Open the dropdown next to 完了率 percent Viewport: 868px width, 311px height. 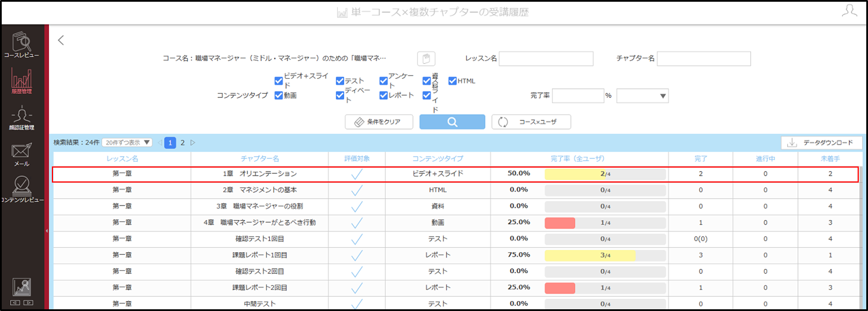[x=642, y=96]
